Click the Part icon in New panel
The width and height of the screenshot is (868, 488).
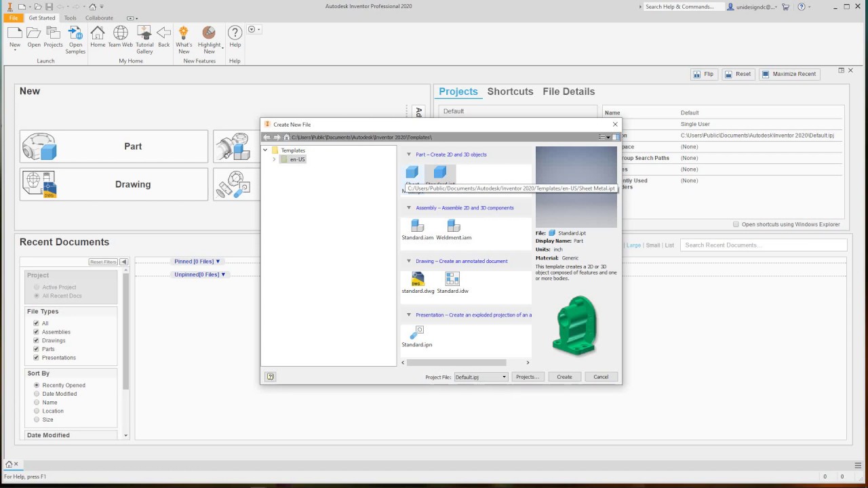pyautogui.click(x=39, y=146)
